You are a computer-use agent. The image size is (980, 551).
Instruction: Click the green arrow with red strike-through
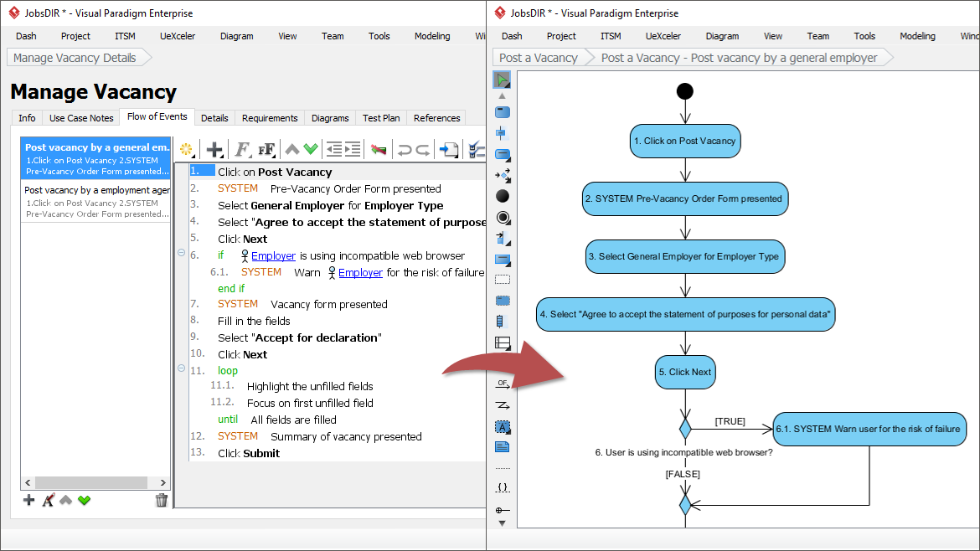pos(378,149)
